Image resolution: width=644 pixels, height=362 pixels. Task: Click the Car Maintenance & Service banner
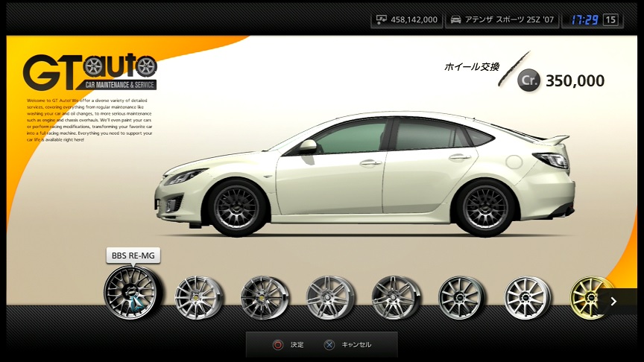pyautogui.click(x=119, y=85)
